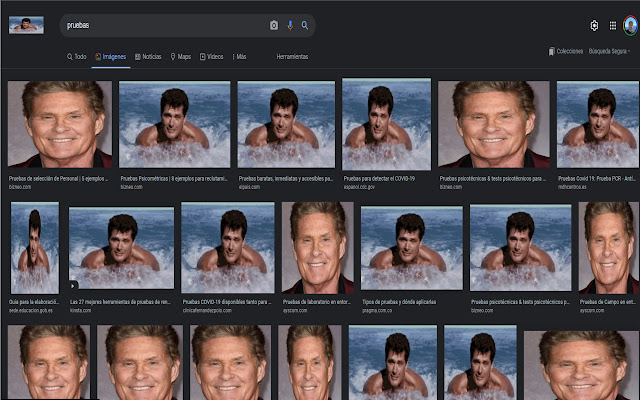Click the play badge on the Las 27 mejores thumbnail
Image resolution: width=640 pixels, height=400 pixels.
click(72, 286)
